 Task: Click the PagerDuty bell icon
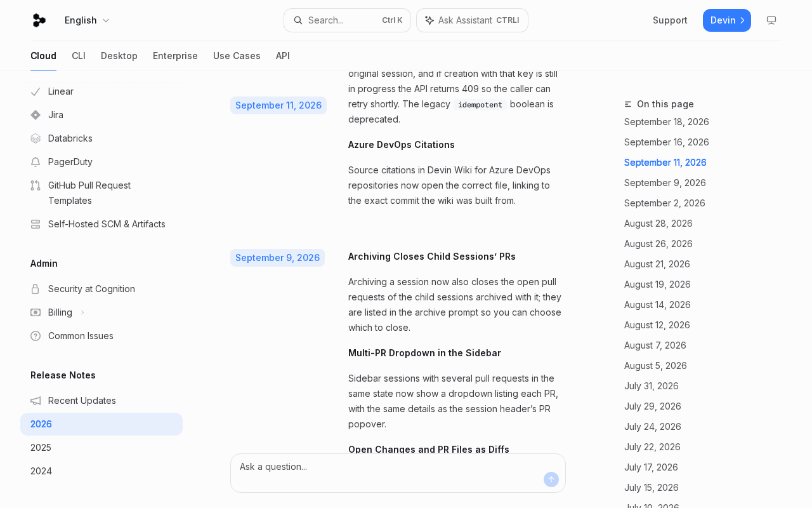coord(36,162)
